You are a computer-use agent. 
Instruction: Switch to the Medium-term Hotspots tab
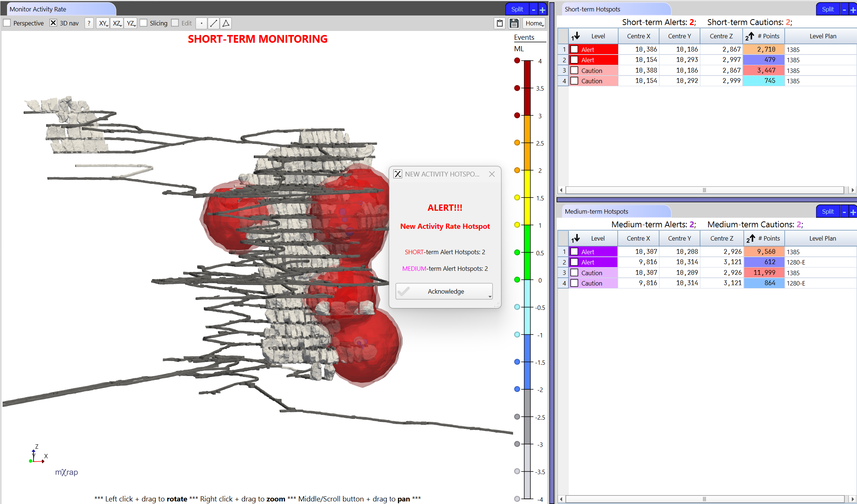point(596,211)
